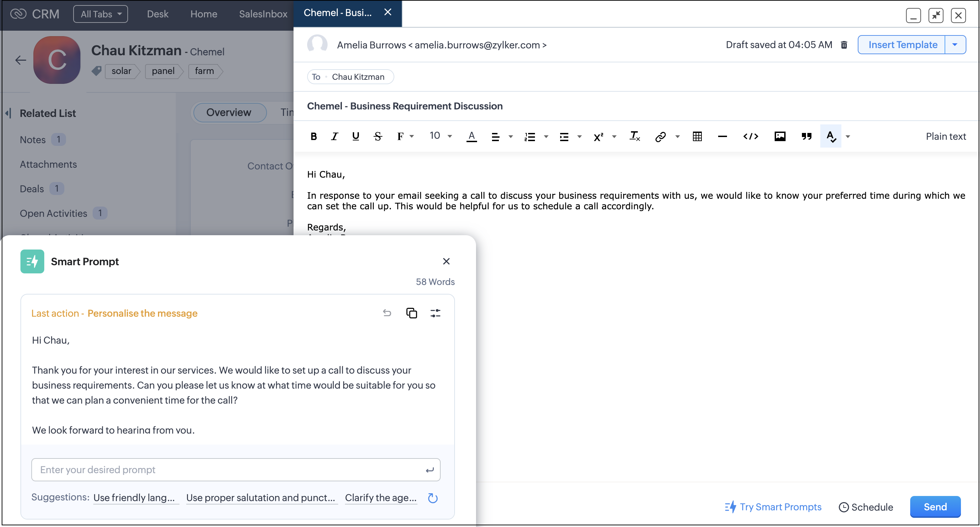The height and width of the screenshot is (527, 980).
Task: Insert a hyperlink using the link icon
Action: [x=661, y=136]
